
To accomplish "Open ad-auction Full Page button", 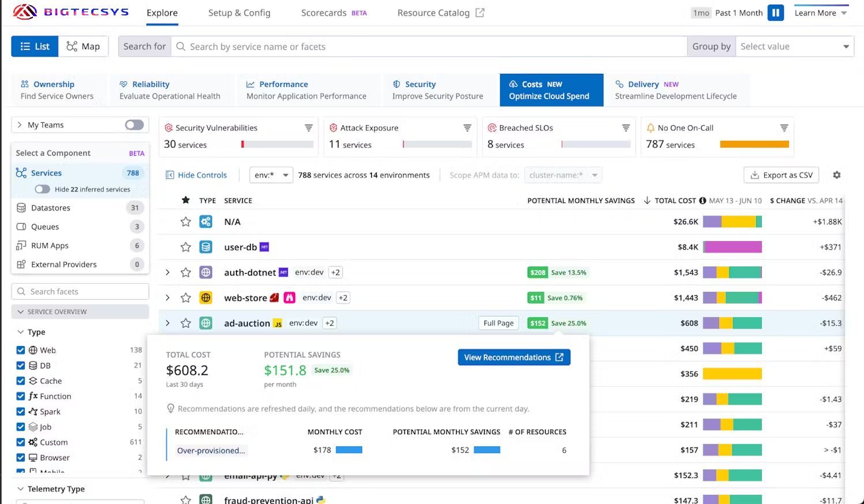I will pos(498,323).
